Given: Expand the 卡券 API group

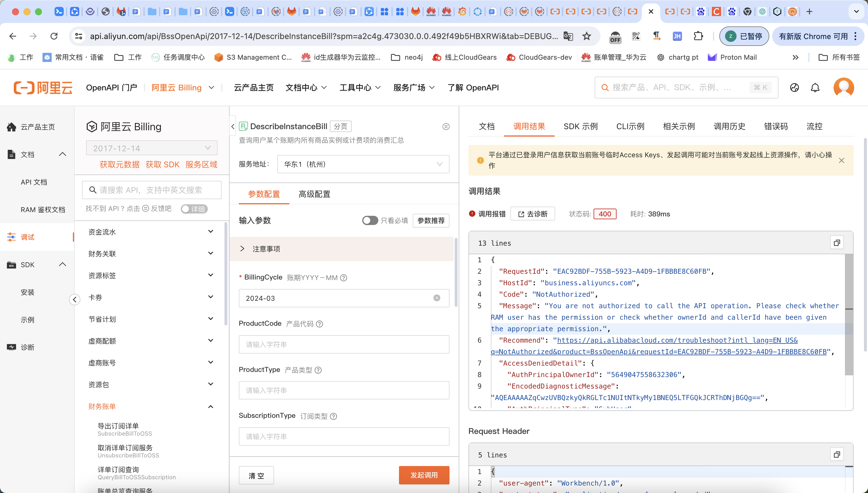Looking at the screenshot, I should click(x=151, y=297).
